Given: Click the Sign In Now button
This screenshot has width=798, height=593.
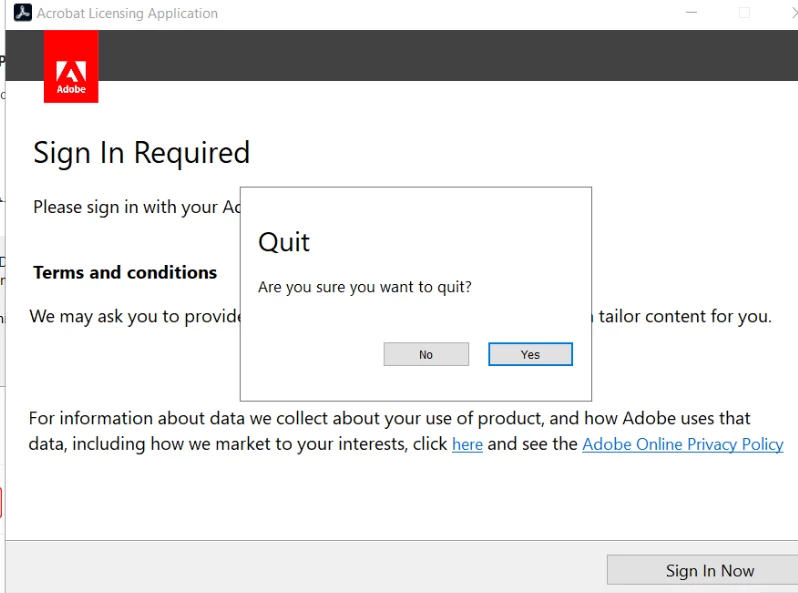Looking at the screenshot, I should pyautogui.click(x=709, y=570).
